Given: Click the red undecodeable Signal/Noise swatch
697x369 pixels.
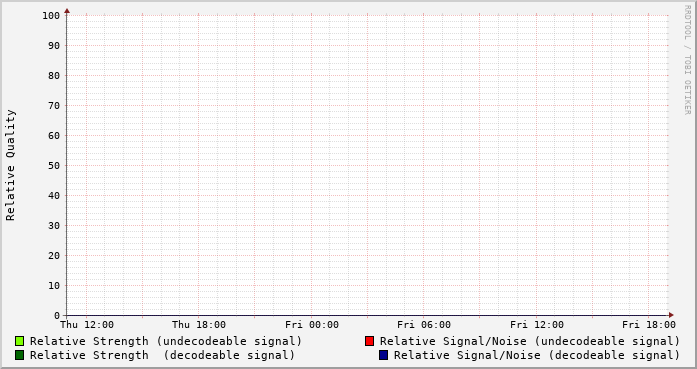Looking at the screenshot, I should pos(369,341).
